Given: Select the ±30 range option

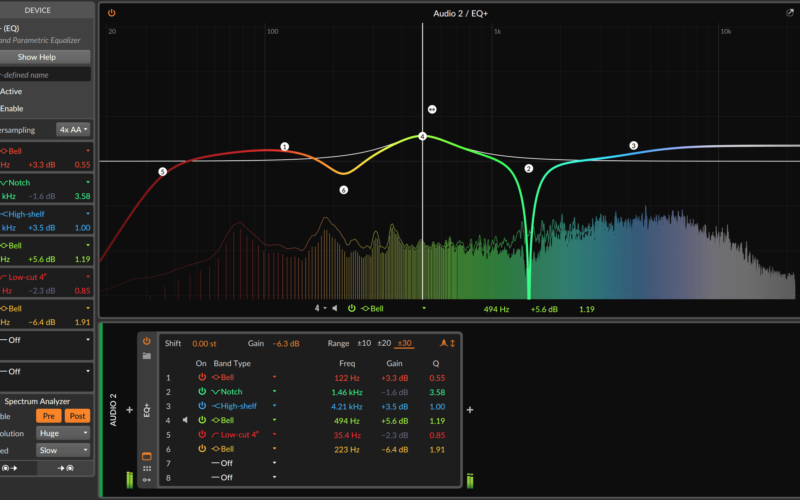Looking at the screenshot, I should (405, 343).
